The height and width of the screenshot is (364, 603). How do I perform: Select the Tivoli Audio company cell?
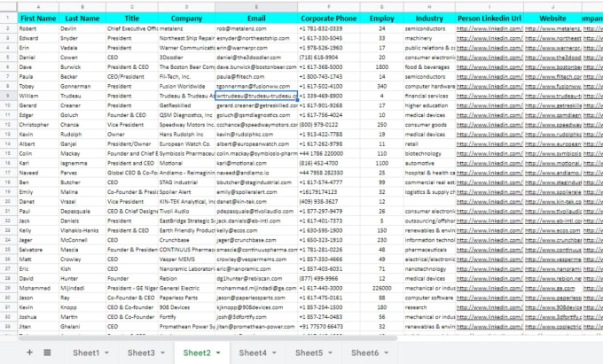186,211
